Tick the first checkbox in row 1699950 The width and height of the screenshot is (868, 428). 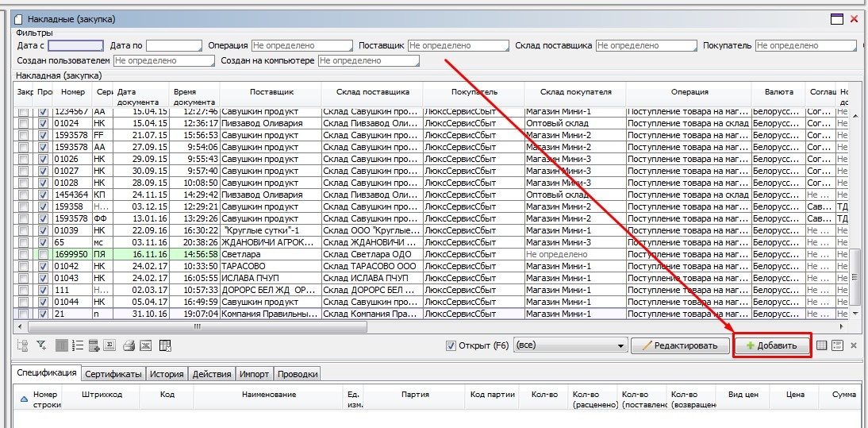(23, 254)
